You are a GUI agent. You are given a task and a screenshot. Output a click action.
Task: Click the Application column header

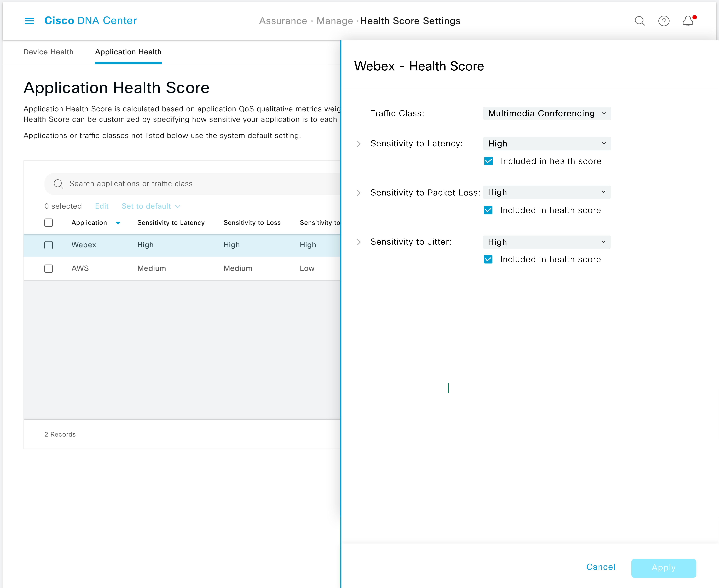[89, 223]
